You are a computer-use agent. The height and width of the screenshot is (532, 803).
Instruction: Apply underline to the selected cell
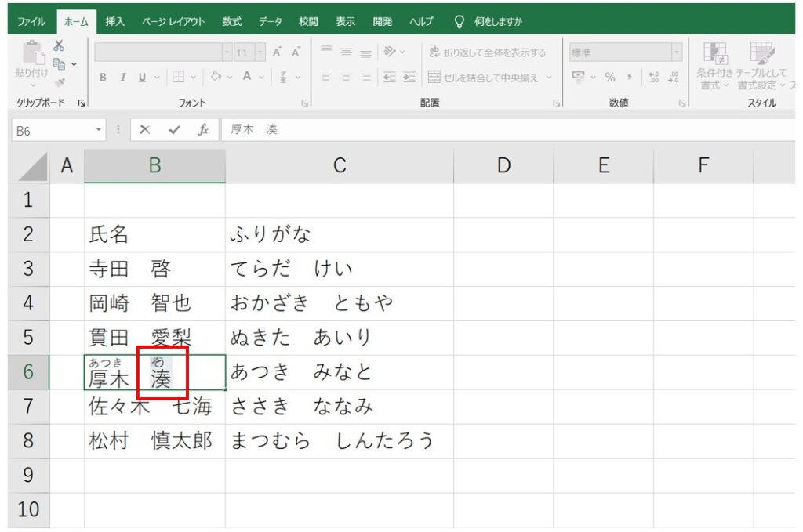click(x=142, y=77)
